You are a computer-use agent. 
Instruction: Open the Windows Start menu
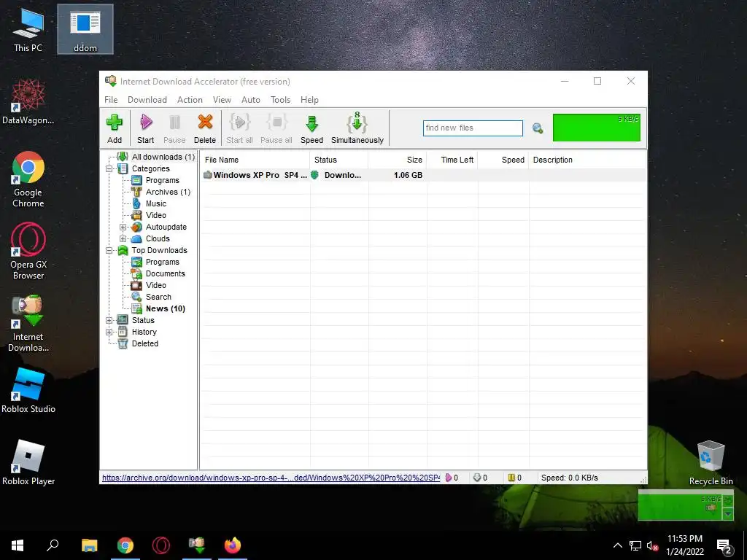18,545
